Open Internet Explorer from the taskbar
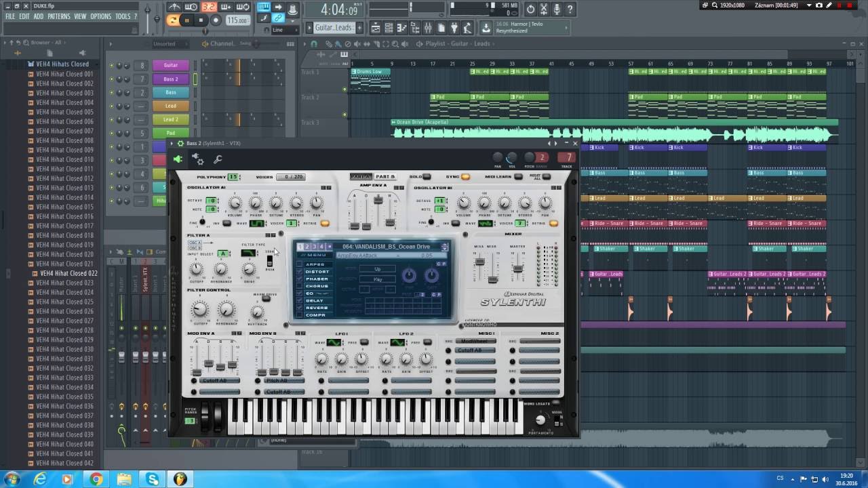The width and height of the screenshot is (868, 488). [41, 479]
